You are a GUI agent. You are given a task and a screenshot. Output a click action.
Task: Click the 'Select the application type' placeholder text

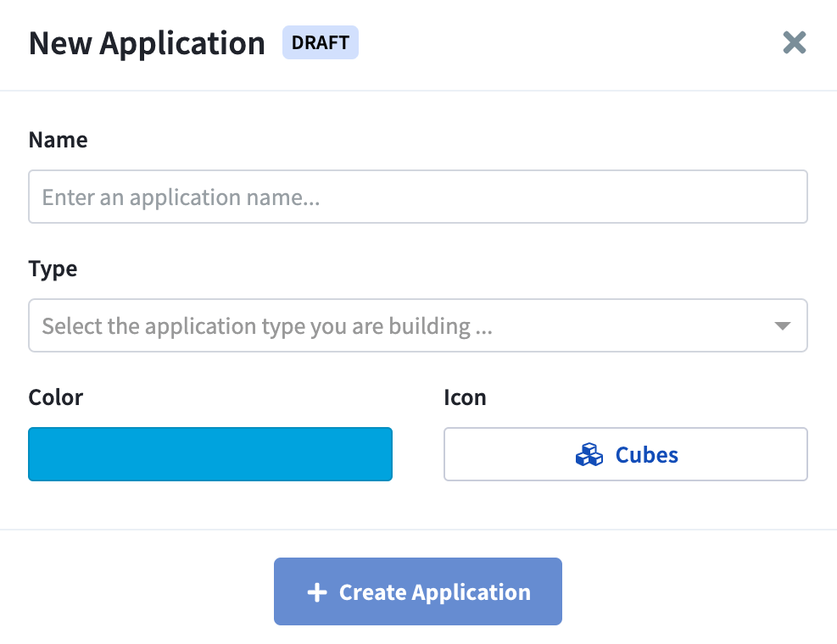pyautogui.click(x=267, y=326)
